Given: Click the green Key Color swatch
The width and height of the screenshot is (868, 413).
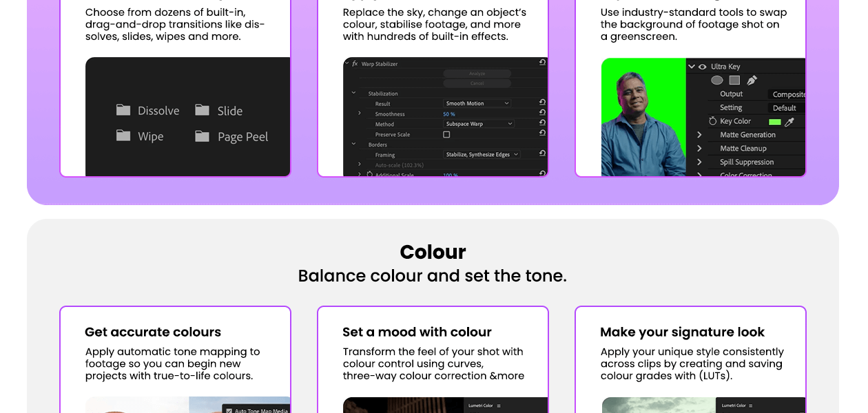Looking at the screenshot, I should (x=774, y=122).
